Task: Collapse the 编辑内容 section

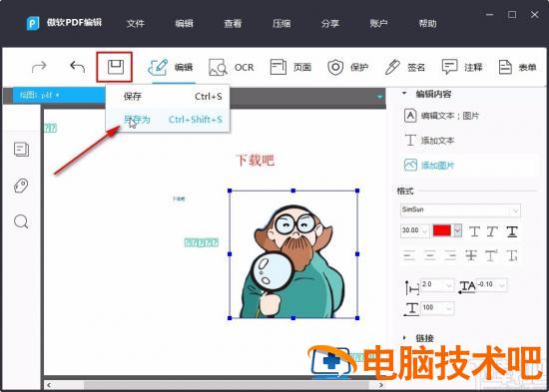Action: [404, 94]
